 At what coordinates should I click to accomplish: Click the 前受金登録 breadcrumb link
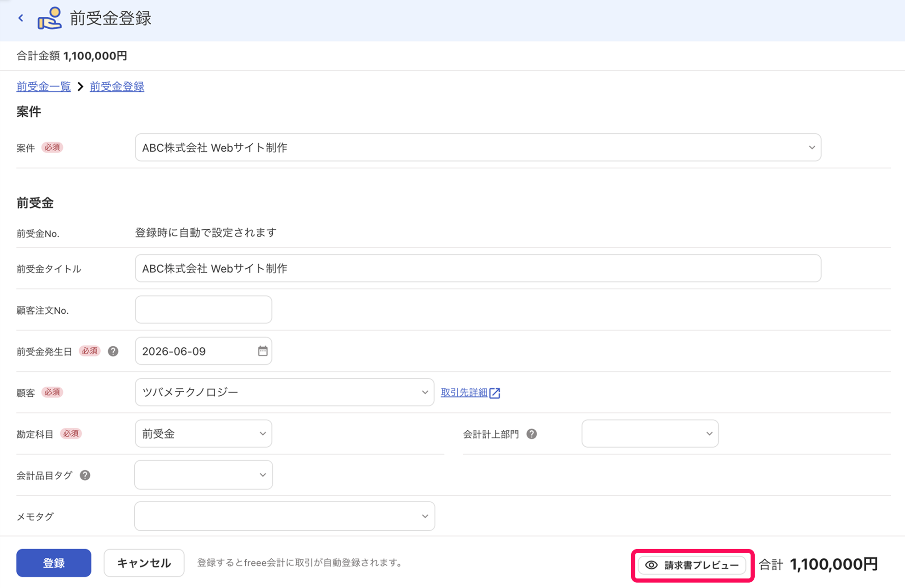point(117,87)
